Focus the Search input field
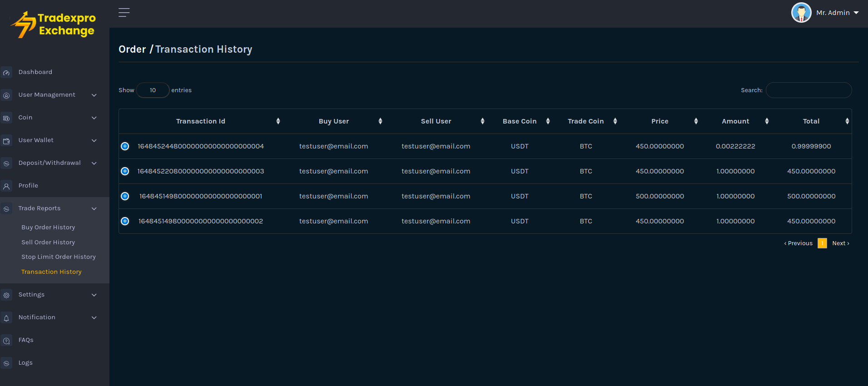 (808, 90)
